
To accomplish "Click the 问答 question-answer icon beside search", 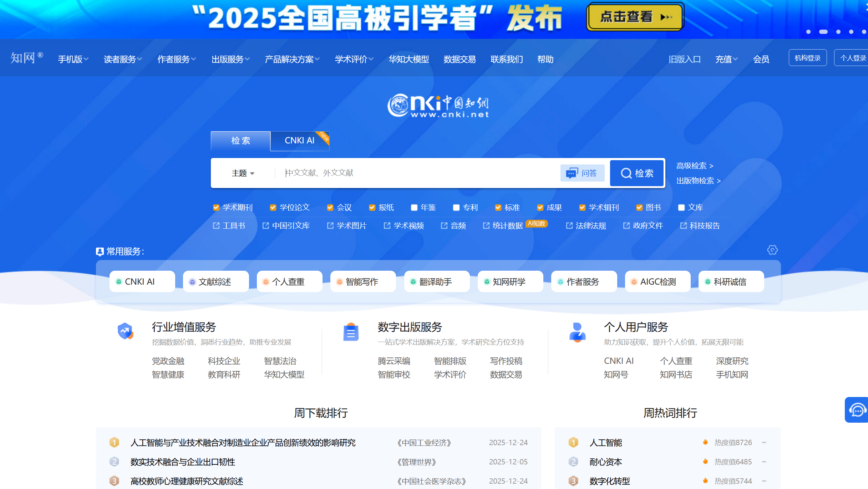I will pos(582,173).
